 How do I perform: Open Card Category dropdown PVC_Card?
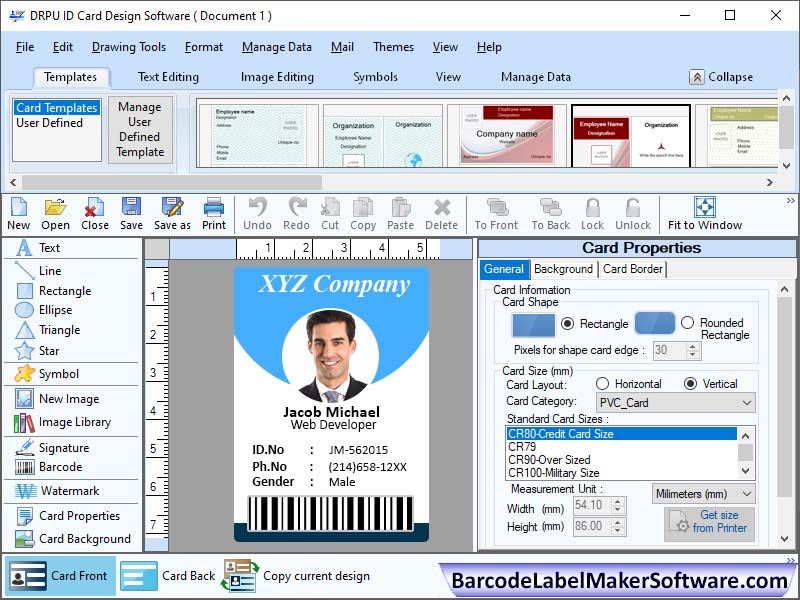pos(676,403)
